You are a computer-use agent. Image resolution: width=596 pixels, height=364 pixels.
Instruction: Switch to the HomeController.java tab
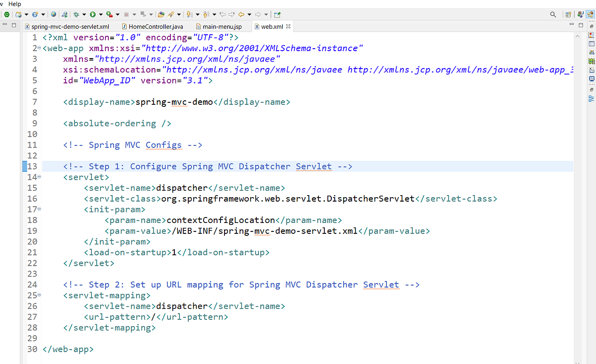(153, 26)
